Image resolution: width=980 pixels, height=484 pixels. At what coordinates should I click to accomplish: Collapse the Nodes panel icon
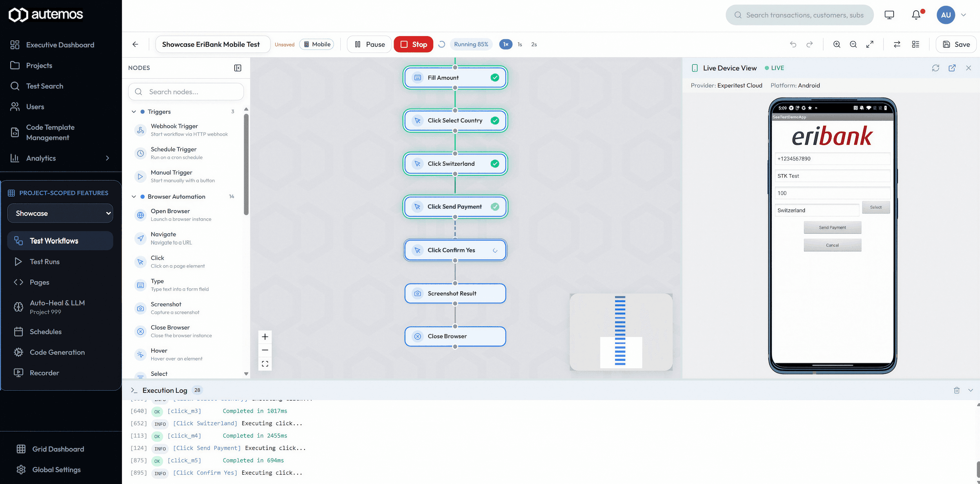point(238,68)
